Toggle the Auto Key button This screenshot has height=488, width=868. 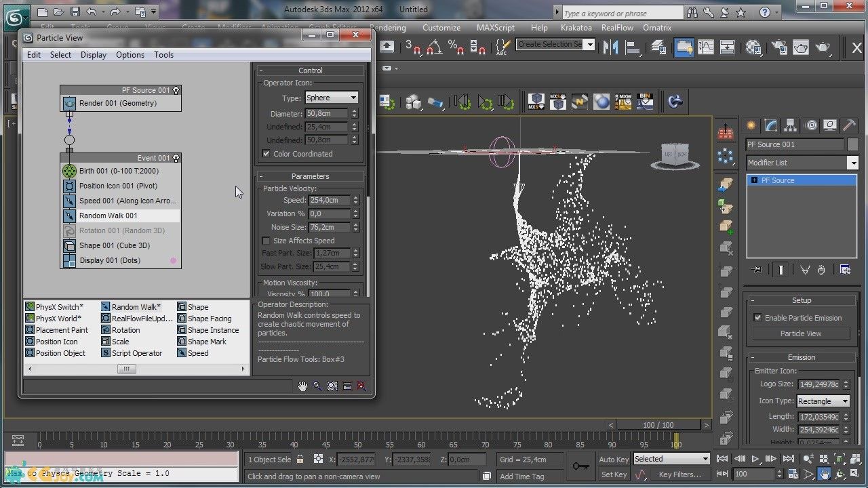(x=614, y=460)
